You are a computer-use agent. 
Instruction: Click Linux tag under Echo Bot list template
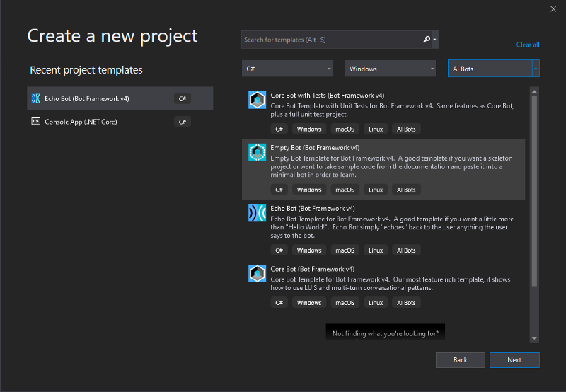tap(376, 250)
